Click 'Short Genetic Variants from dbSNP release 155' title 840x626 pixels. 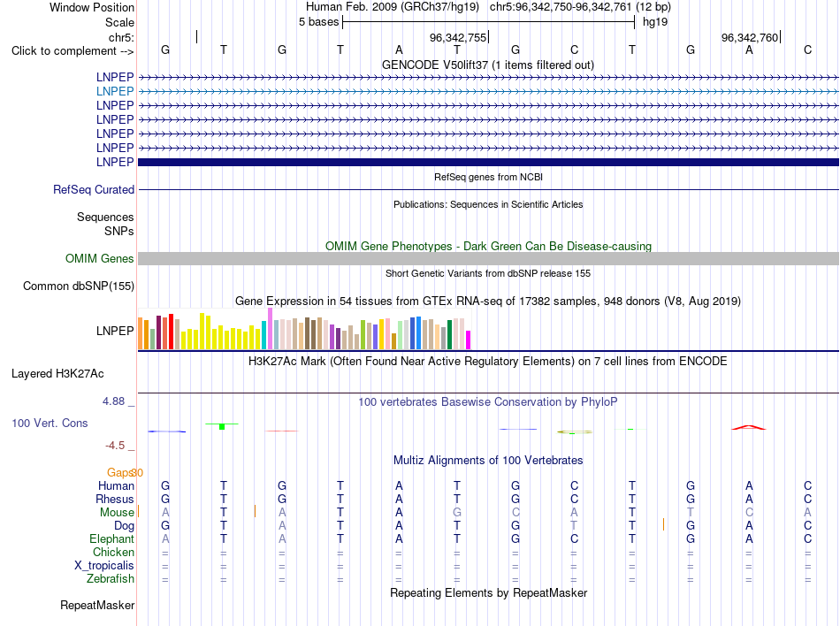(x=488, y=273)
